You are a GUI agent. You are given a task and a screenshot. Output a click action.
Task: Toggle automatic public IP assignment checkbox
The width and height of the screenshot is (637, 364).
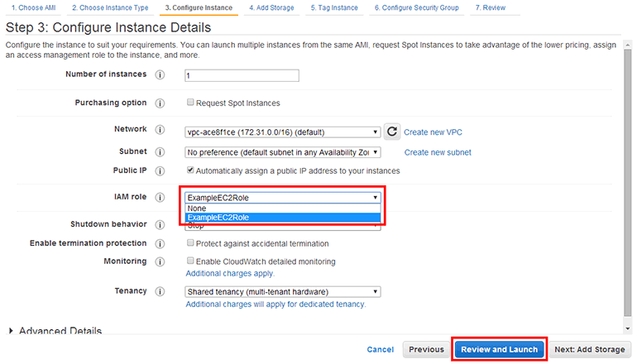point(190,171)
